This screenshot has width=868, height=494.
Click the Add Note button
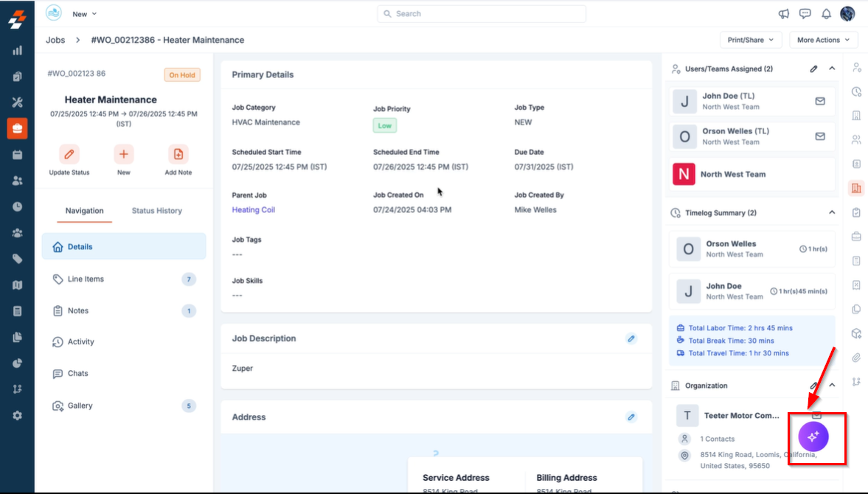(178, 161)
